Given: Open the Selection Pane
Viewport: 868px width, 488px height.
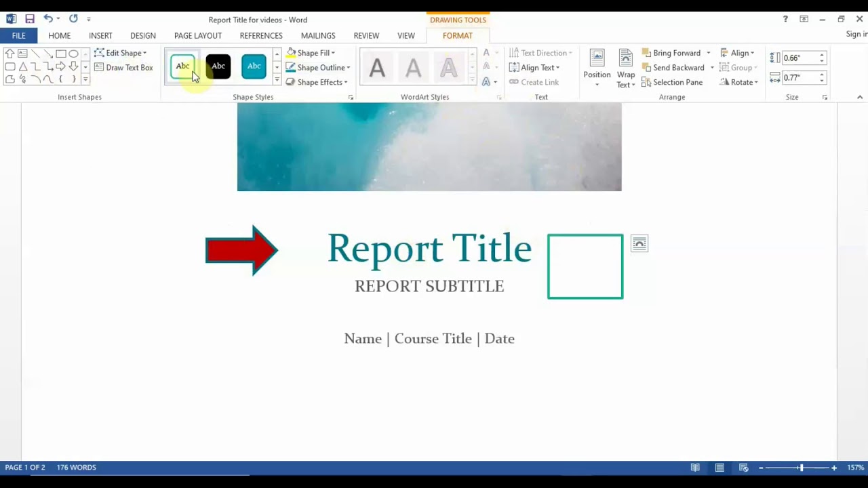Looking at the screenshot, I should tap(672, 82).
